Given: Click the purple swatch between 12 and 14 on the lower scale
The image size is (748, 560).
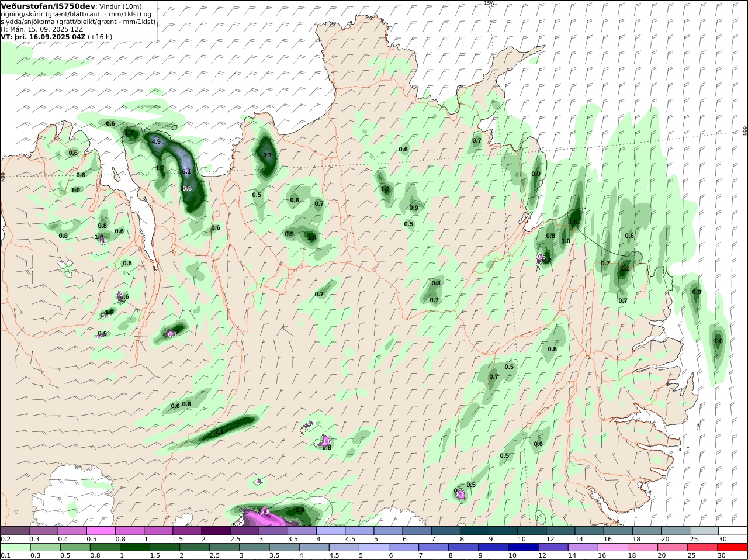Looking at the screenshot, I should [553, 547].
